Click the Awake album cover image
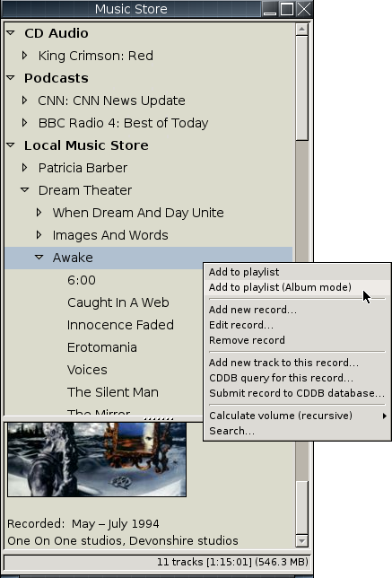This screenshot has height=578, width=392. coord(97,460)
